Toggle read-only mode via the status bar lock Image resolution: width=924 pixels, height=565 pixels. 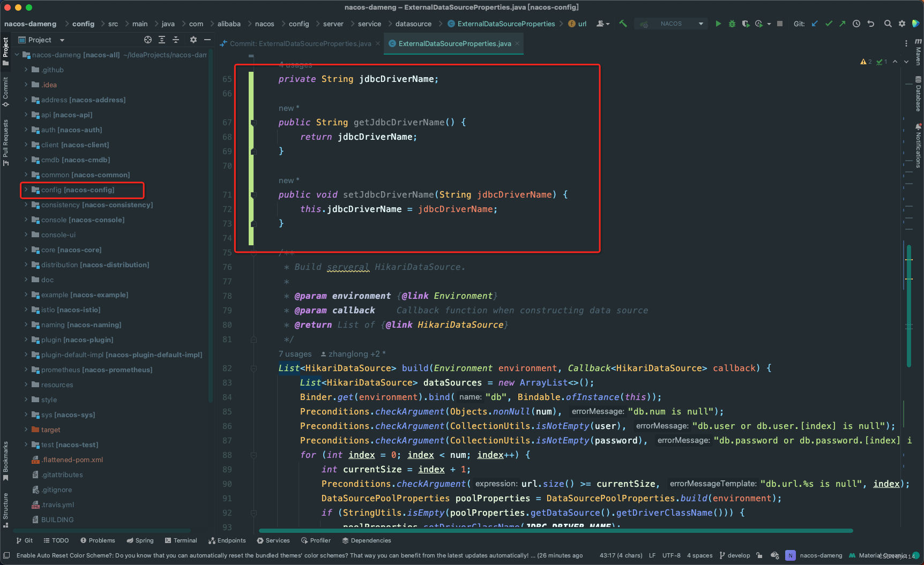pyautogui.click(x=759, y=555)
